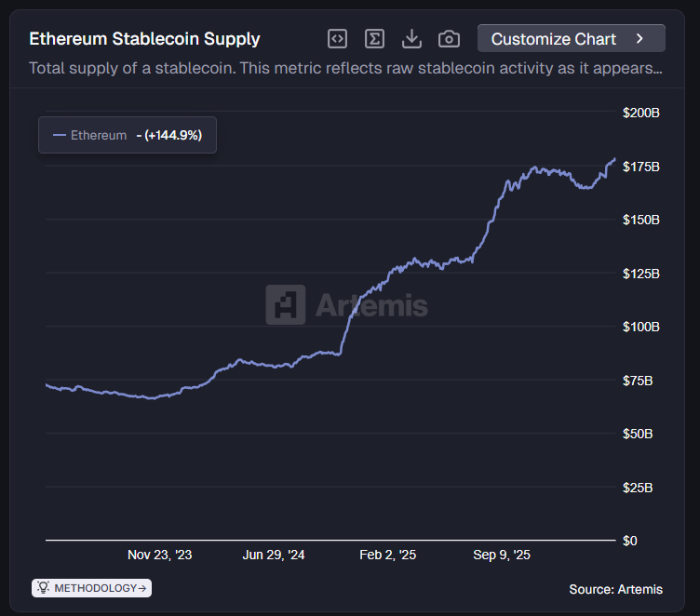Click the lightbulb icon beside Methodology

coord(44,588)
